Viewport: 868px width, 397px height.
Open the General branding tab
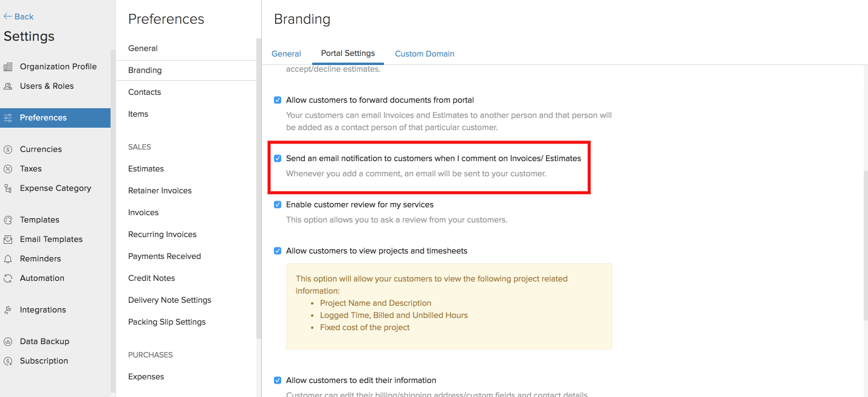286,54
